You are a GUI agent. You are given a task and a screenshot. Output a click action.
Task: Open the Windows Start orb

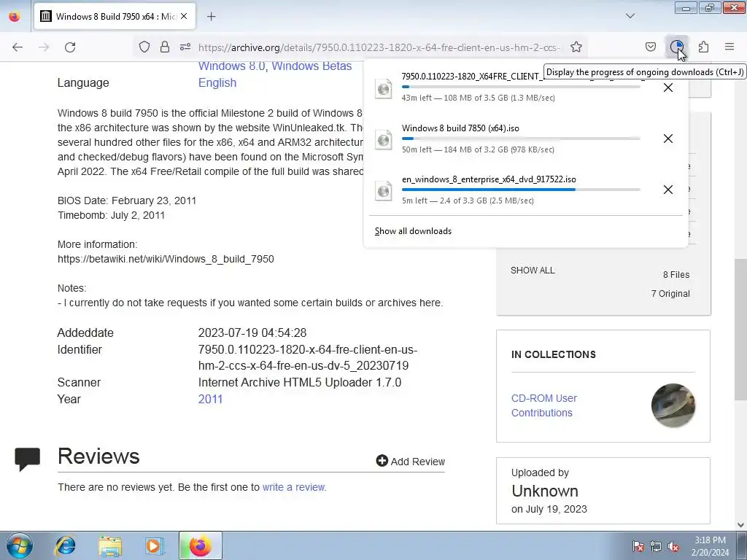click(20, 545)
